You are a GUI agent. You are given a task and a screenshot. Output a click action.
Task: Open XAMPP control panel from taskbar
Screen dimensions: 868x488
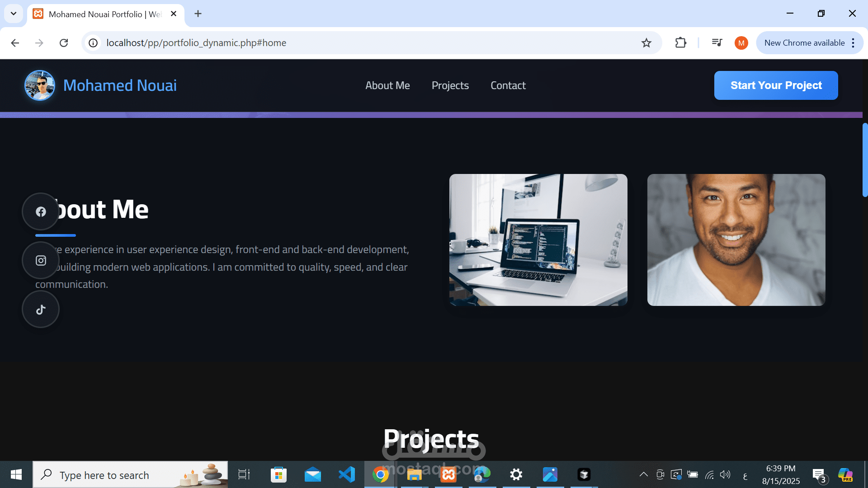point(448,474)
